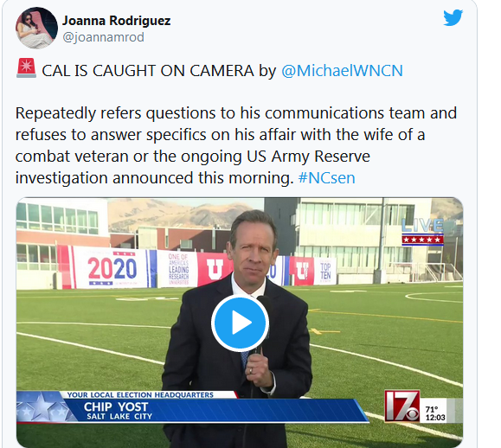Click the Joanna Rodriguez display name
This screenshot has height=448, width=501.
point(116,21)
